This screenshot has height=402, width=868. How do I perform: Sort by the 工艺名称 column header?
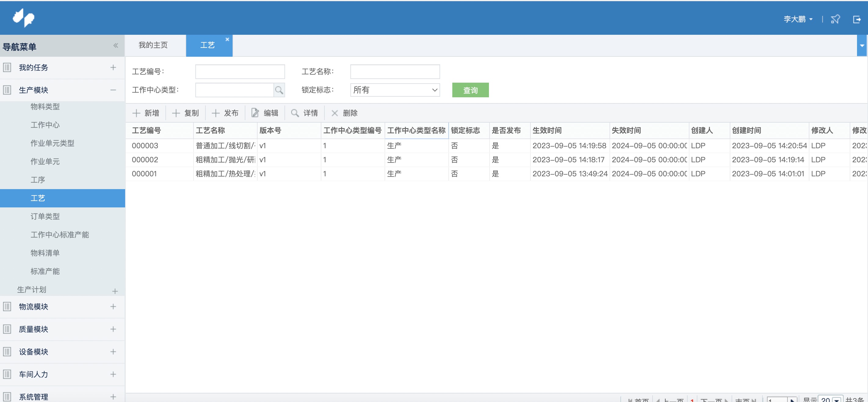tap(225, 131)
